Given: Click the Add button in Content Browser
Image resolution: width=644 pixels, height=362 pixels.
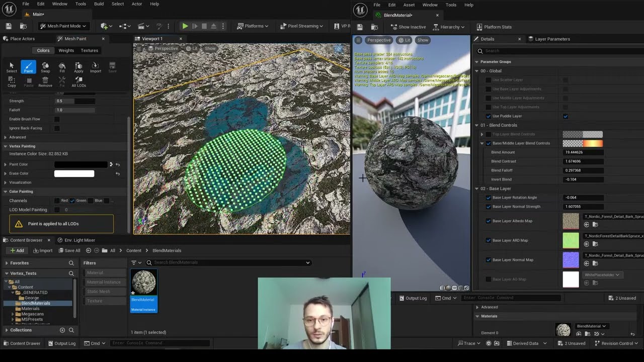Looking at the screenshot, I should pyautogui.click(x=17, y=250).
